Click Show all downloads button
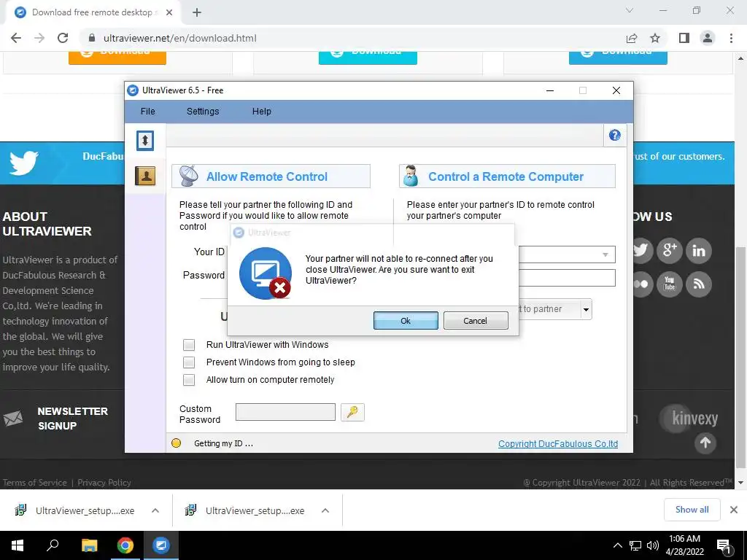 coord(692,510)
